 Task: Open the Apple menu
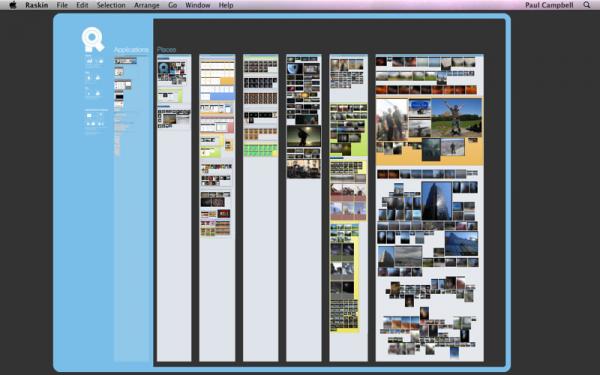pos(13,5)
